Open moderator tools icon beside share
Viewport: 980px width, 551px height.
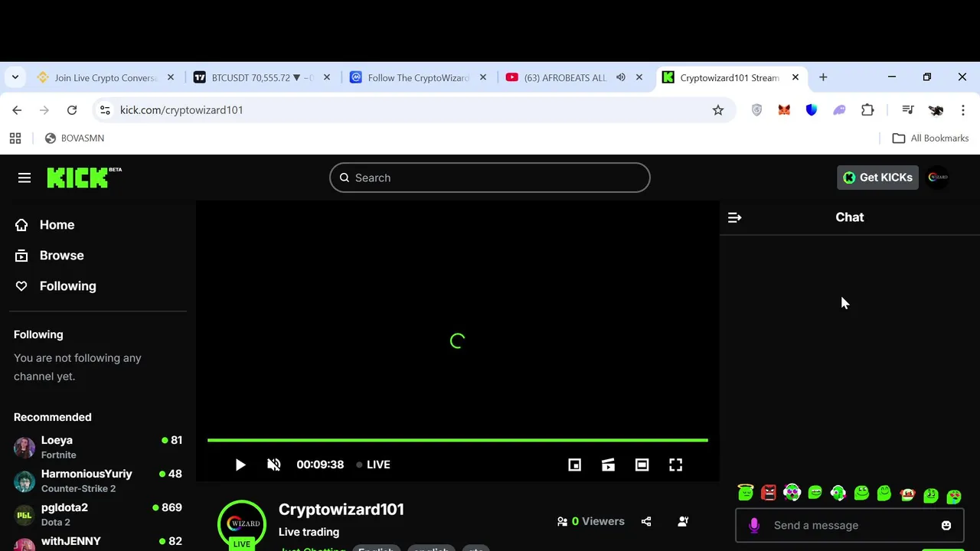click(683, 521)
